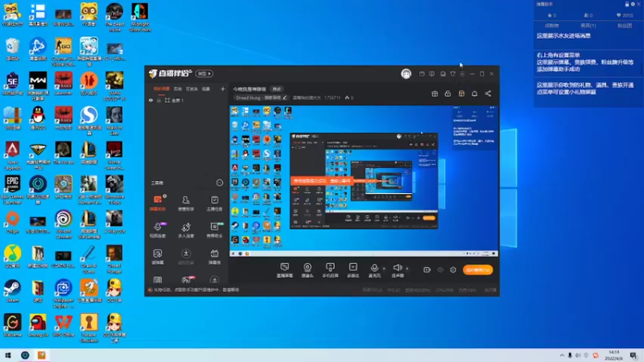Add a live screen capture source
The height and width of the screenshot is (362, 644).
point(285,270)
